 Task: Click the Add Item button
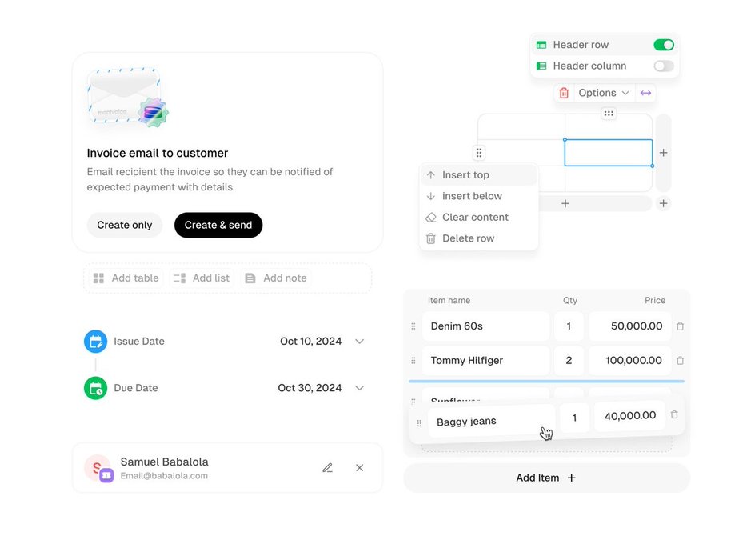(546, 478)
